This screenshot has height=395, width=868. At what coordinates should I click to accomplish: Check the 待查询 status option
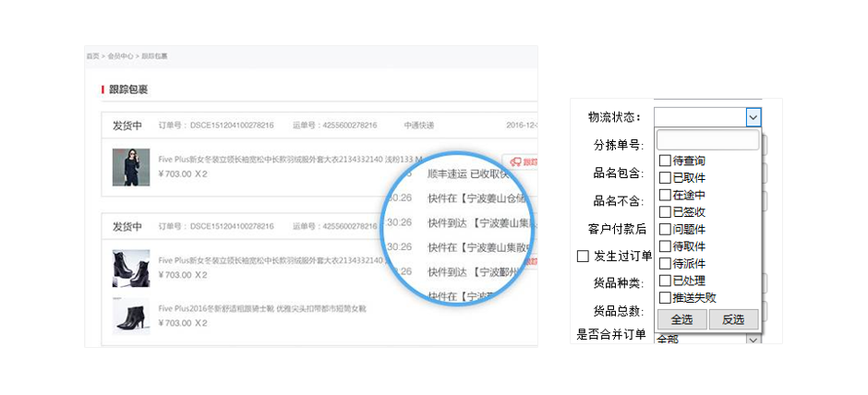[665, 162]
